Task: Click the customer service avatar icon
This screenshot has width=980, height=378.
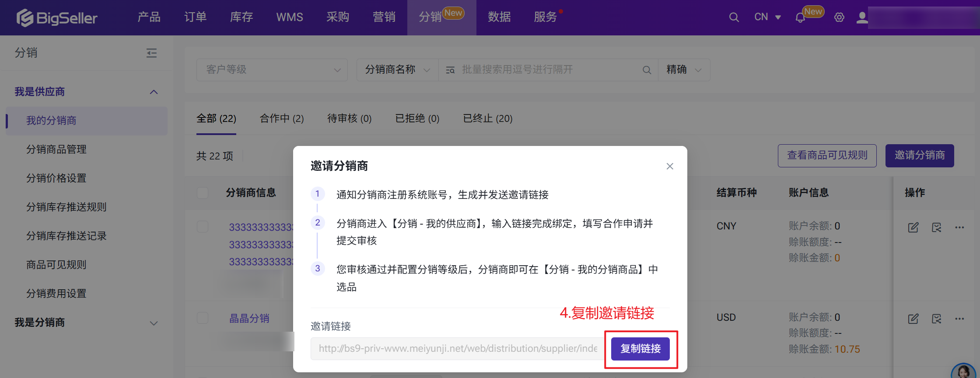Action: (963, 371)
